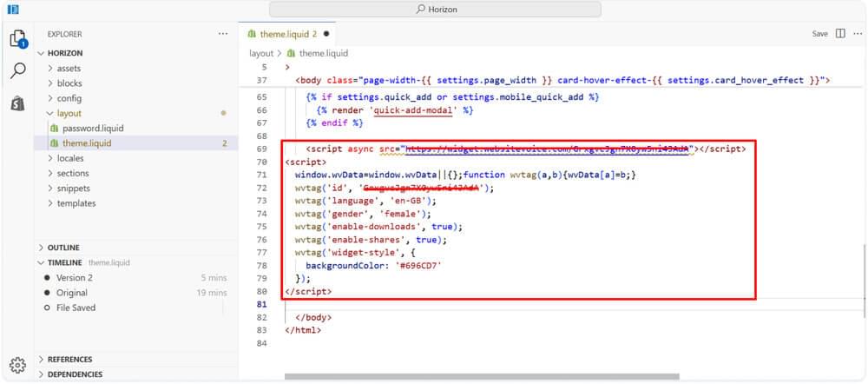Click the widget script src URL

coord(547,149)
